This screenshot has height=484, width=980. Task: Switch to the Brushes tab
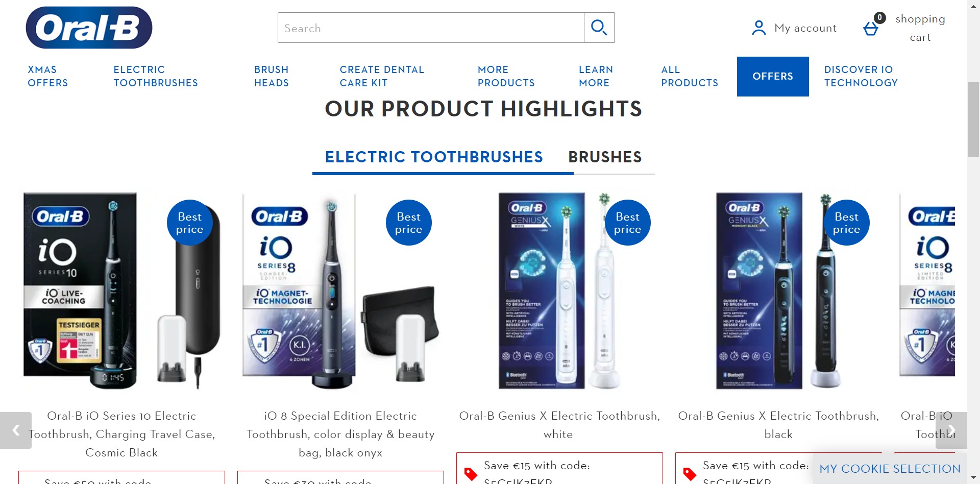coord(605,157)
